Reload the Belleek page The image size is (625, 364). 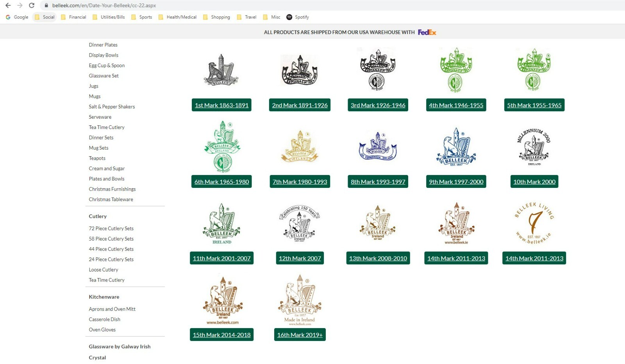click(x=32, y=5)
